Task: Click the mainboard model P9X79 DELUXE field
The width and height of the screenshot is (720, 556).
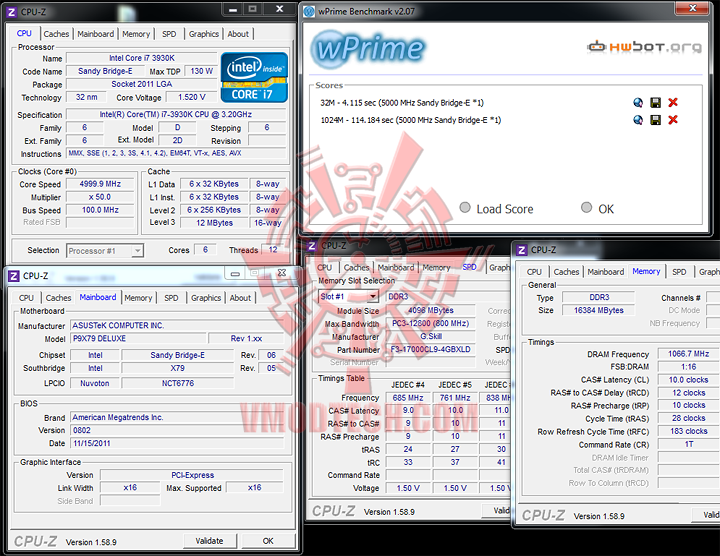Action: [x=137, y=338]
